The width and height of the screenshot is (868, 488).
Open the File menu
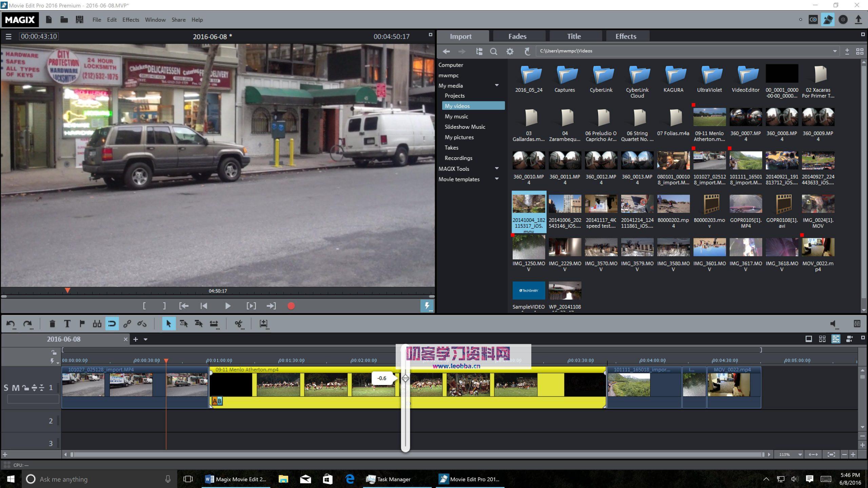click(x=97, y=20)
